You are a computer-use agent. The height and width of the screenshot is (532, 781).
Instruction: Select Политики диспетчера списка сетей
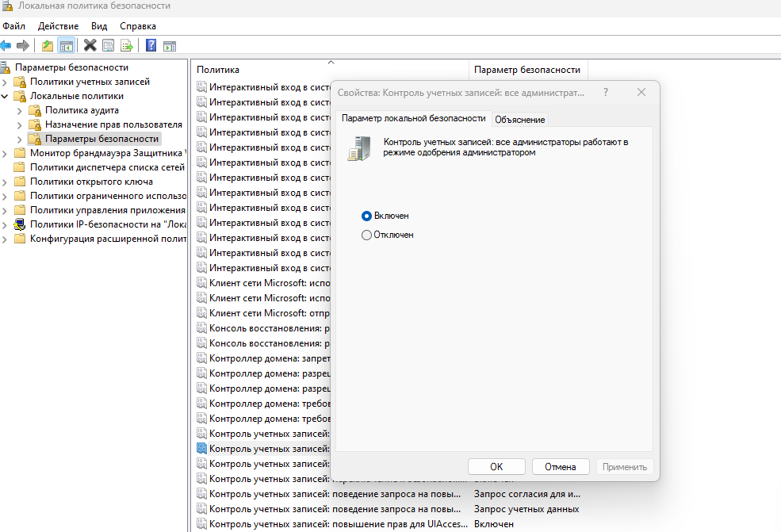coord(107,167)
